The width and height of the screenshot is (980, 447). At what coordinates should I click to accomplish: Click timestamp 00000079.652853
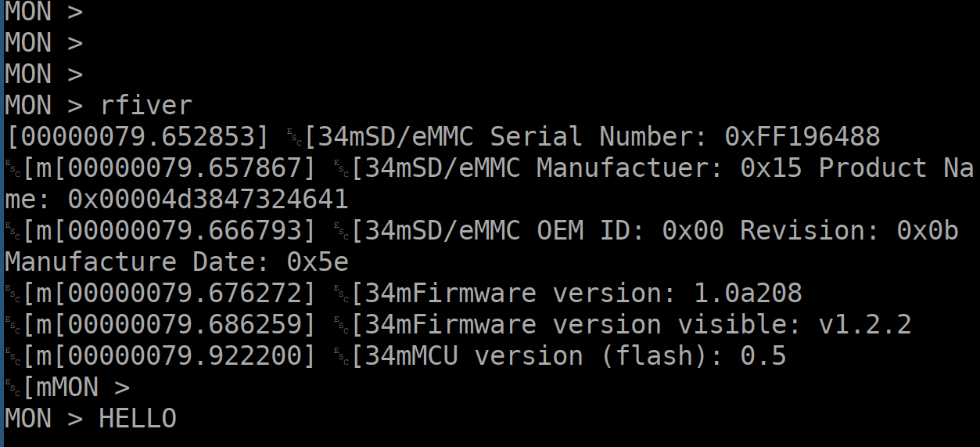(x=138, y=136)
